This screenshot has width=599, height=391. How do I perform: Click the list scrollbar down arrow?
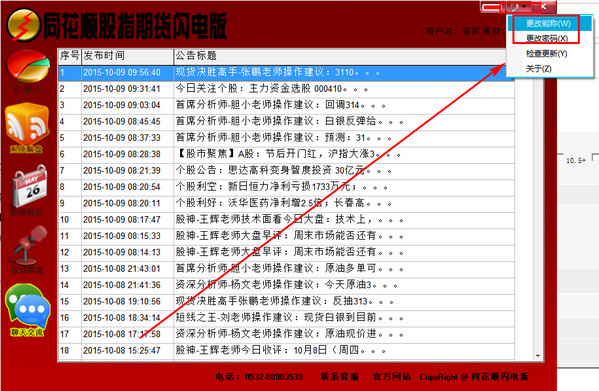click(x=538, y=356)
